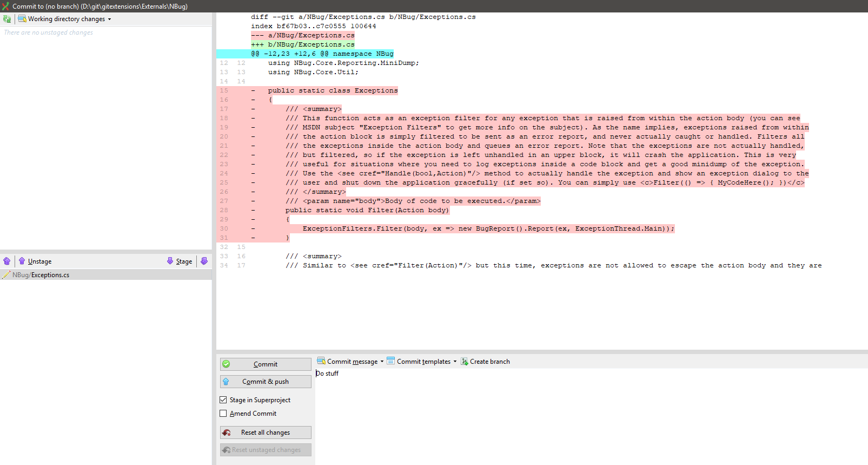
Task: Click the Stage toolbar button
Action: (180, 261)
